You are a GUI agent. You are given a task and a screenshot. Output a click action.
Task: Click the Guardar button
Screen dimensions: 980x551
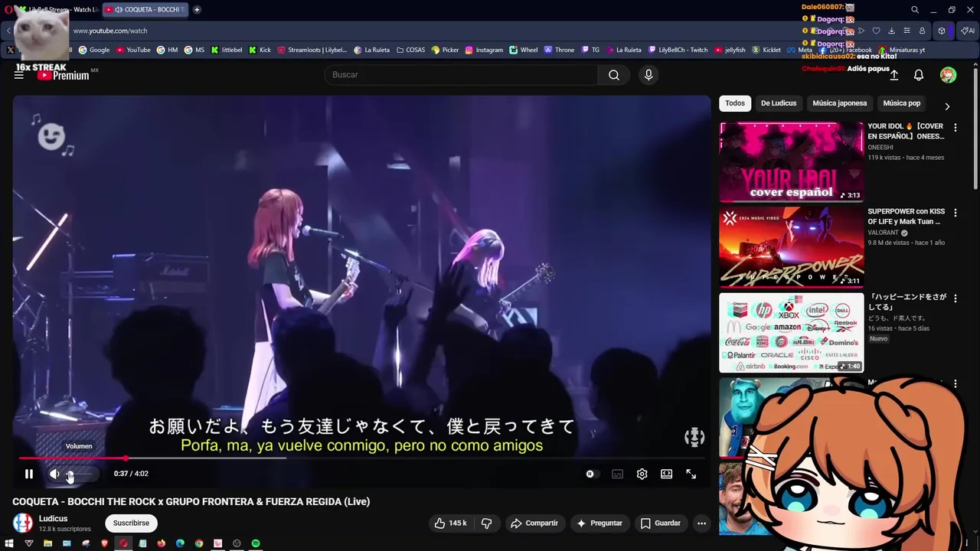point(660,523)
